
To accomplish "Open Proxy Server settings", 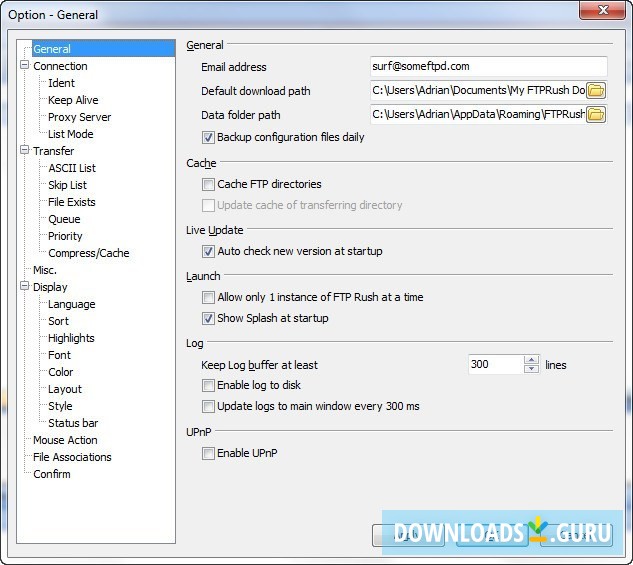I will pos(80,117).
